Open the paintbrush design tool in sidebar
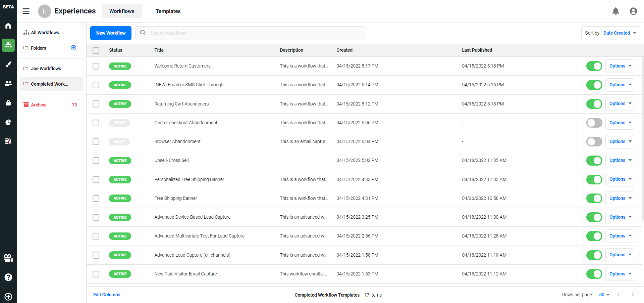This screenshot has height=303, width=644. [x=8, y=64]
